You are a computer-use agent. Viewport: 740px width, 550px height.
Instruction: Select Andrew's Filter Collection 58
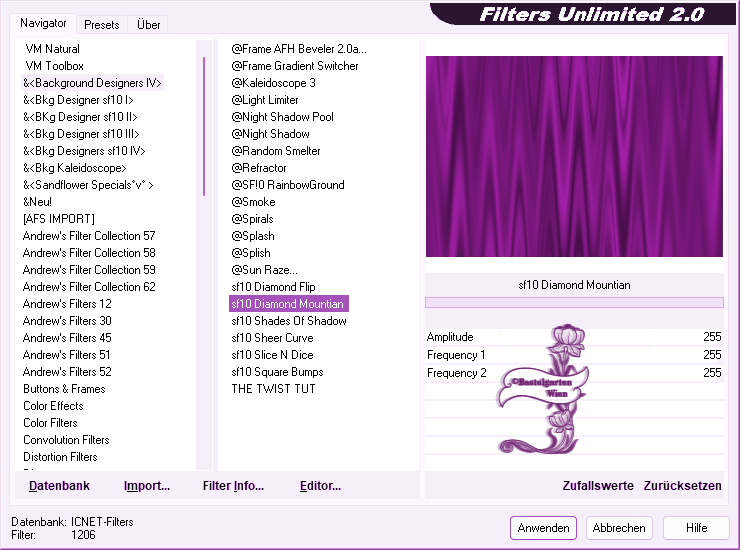coord(89,253)
